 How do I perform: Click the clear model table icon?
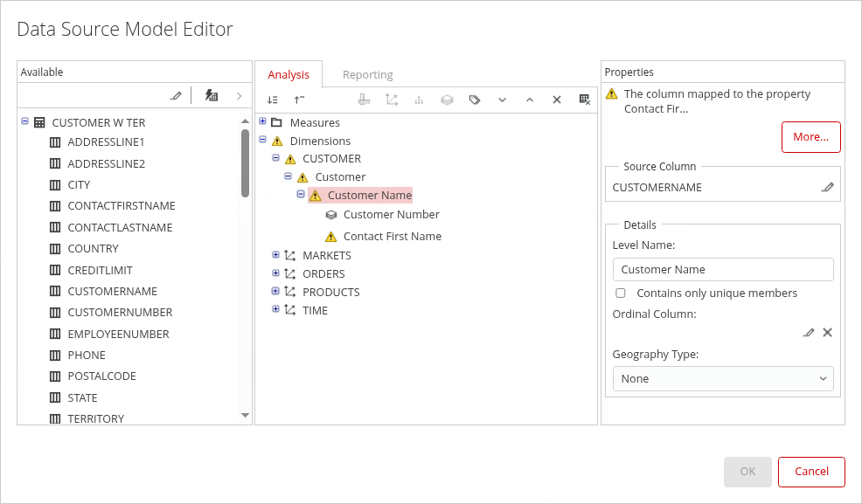584,100
